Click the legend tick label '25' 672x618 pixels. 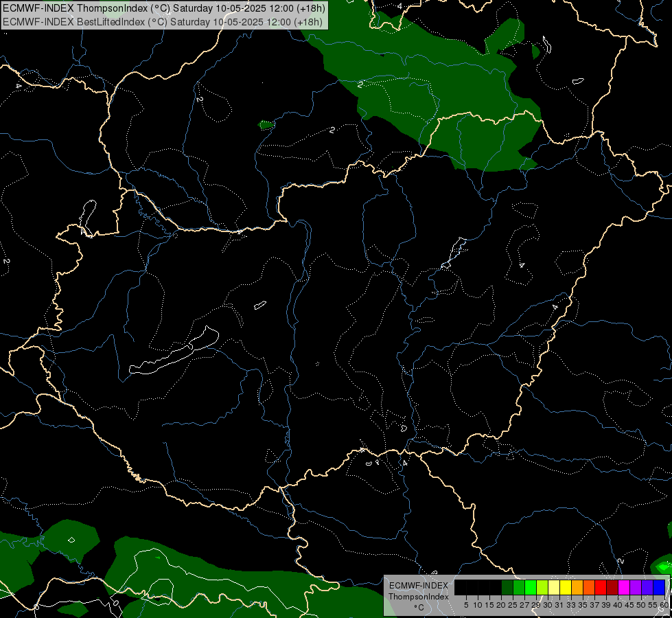coord(513,605)
